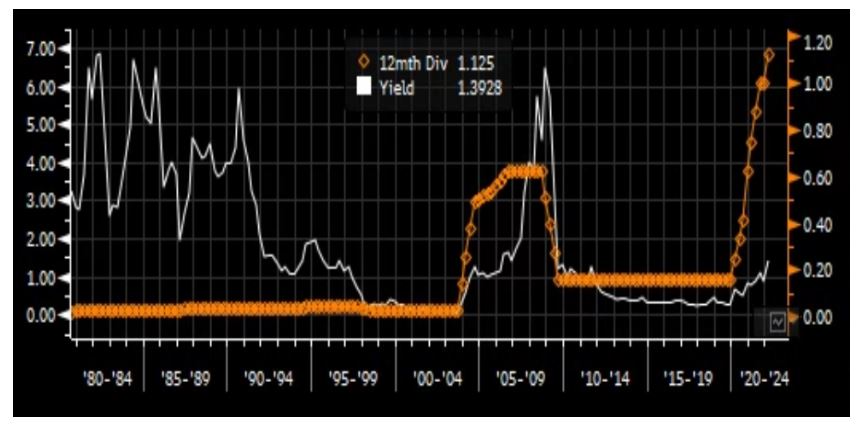Click the chart options icon at bottom right
Viewport: 862px width, 434px height.
777,321
